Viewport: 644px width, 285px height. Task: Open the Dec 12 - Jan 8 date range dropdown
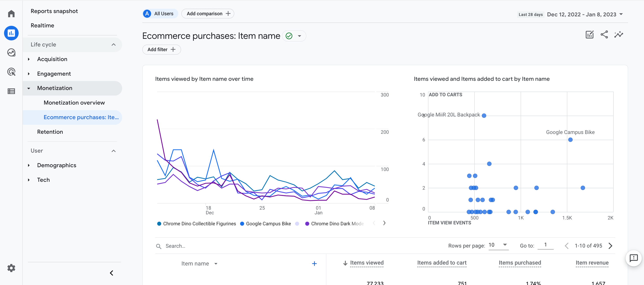[585, 14]
